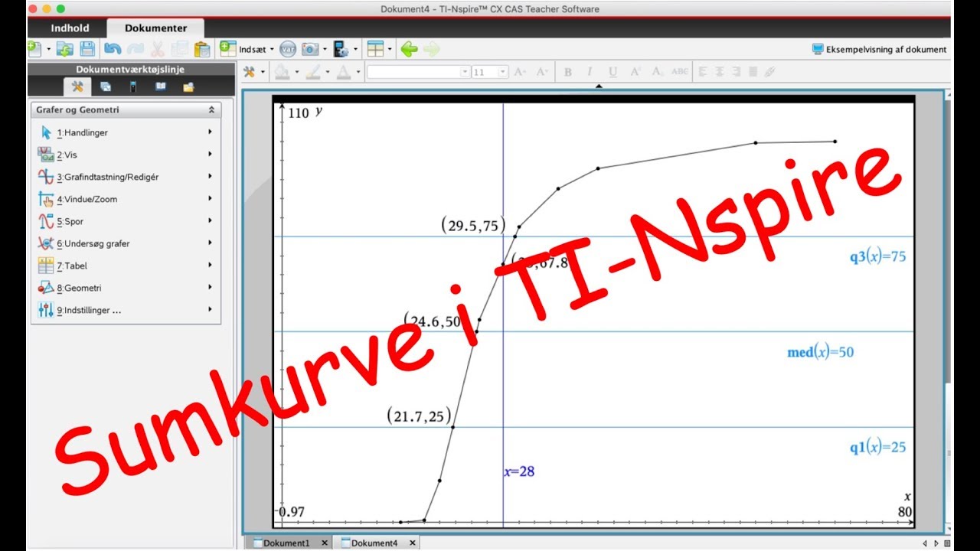Align text left
This screenshot has height=551, width=980.
pos(703,71)
